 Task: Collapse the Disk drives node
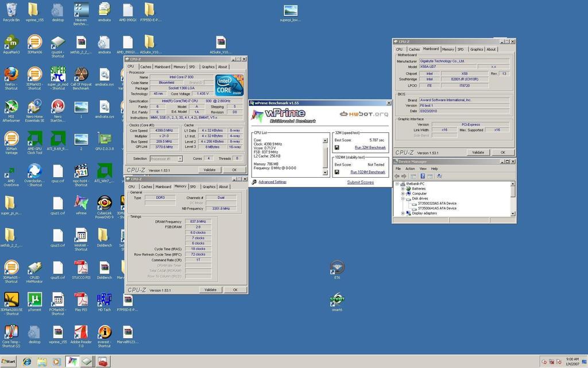click(403, 198)
